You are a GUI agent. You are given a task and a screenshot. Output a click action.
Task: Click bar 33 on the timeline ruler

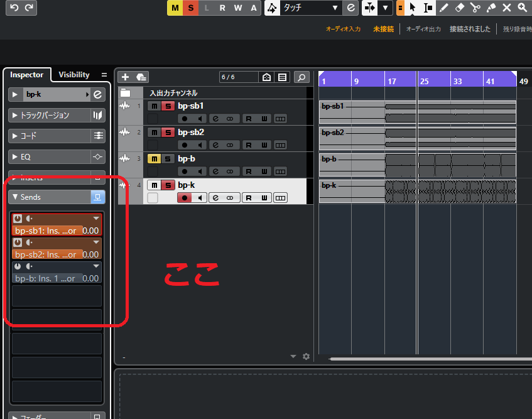pos(457,81)
